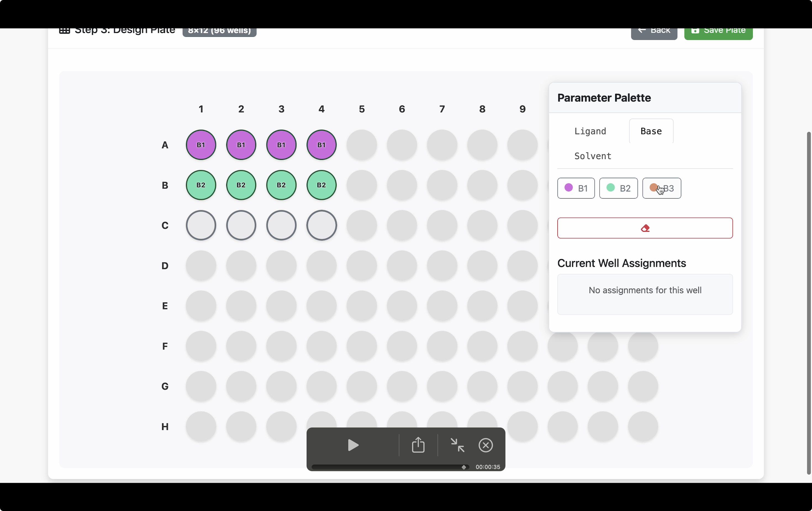The image size is (812, 511).
Task: Switch to the Ligand tab
Action: tap(590, 131)
